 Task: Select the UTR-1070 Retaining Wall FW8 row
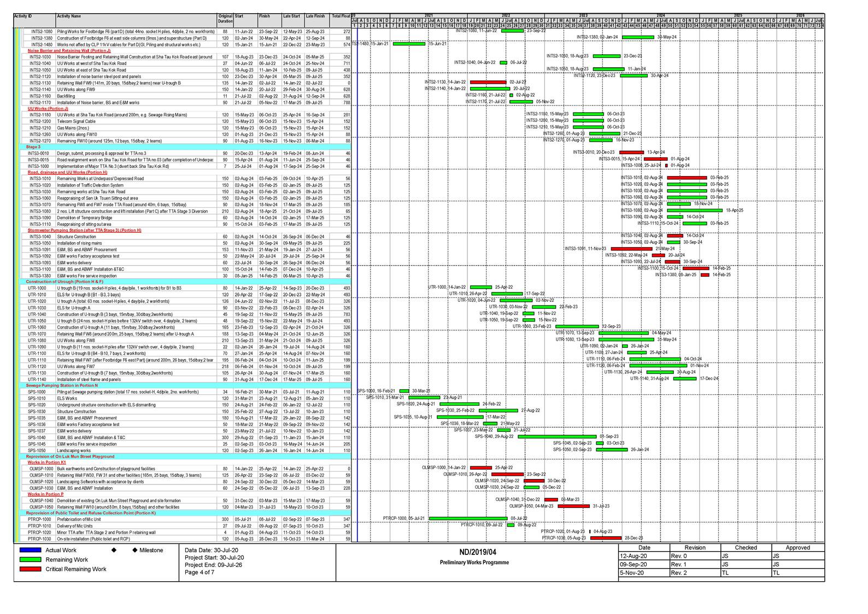click(125, 334)
